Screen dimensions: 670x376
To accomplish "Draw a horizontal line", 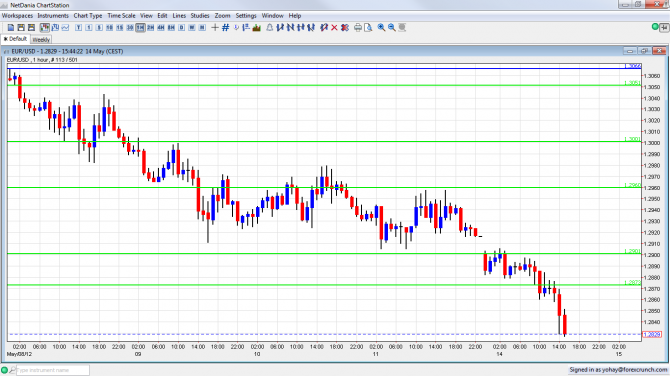I will point(301,27).
